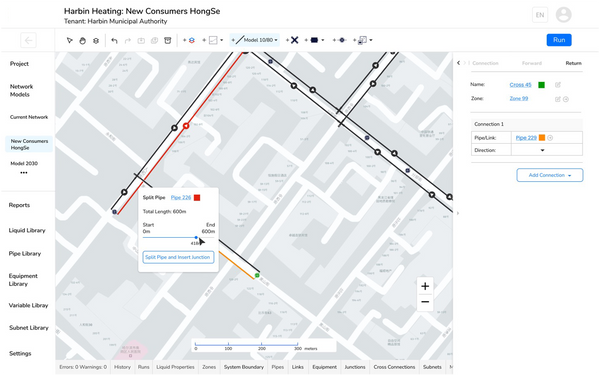Click Split Pipe and Insert Junction button
Image resolution: width=600 pixels, height=375 pixels.
178,257
